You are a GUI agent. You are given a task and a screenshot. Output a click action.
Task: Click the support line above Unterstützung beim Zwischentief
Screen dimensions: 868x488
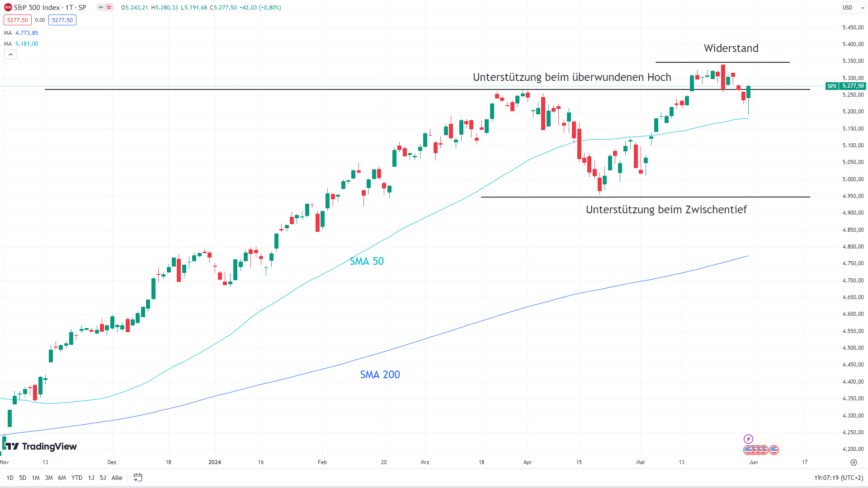[646, 197]
